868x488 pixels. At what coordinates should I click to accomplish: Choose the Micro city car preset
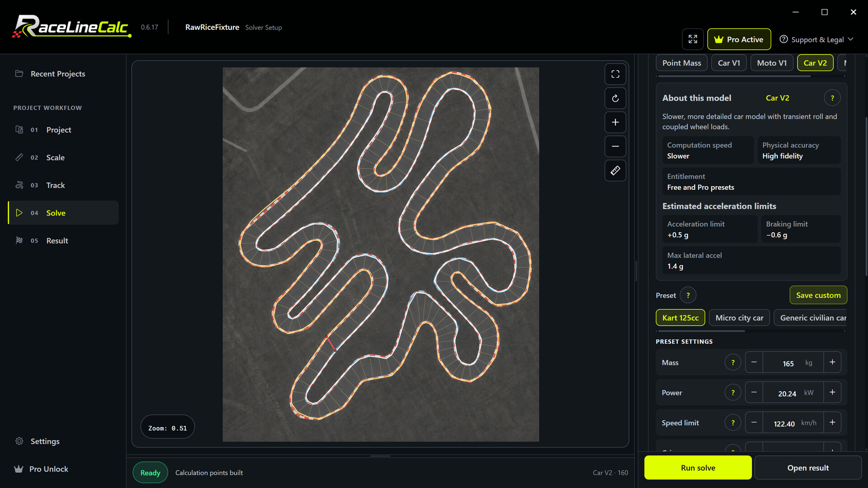tap(739, 318)
